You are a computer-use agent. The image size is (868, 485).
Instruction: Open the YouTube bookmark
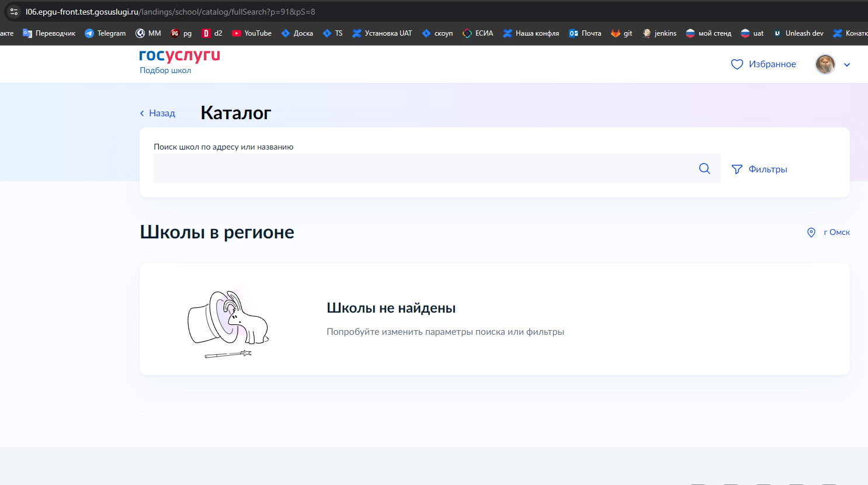click(252, 33)
